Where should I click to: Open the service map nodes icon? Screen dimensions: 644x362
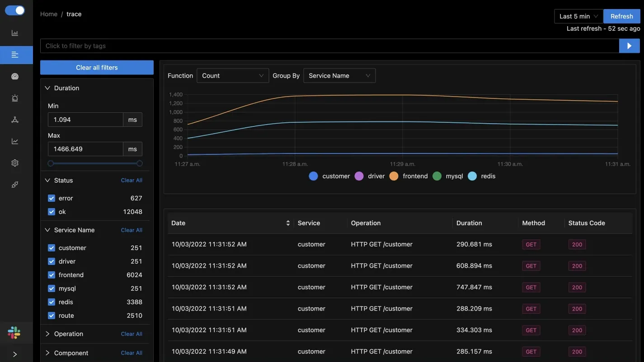[x=15, y=120]
